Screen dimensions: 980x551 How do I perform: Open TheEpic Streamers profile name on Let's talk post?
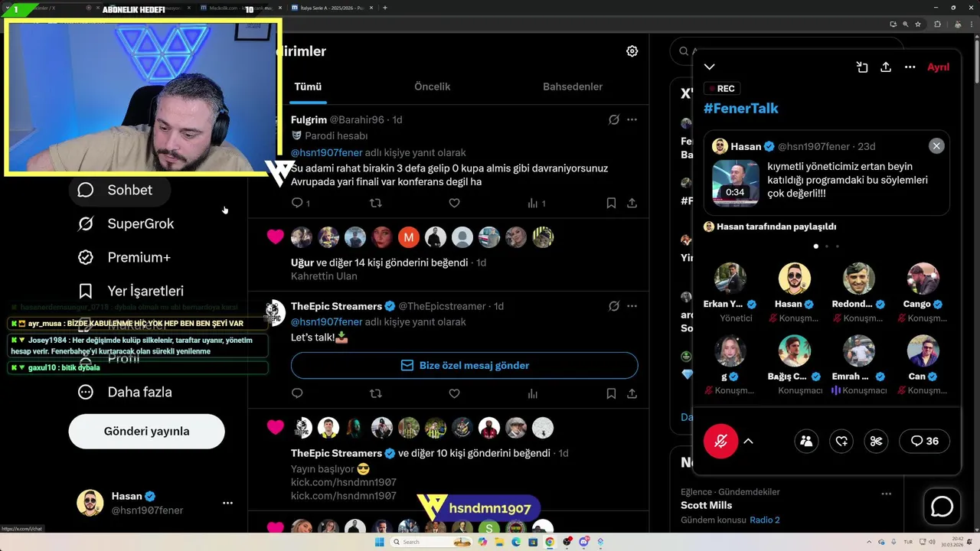click(x=336, y=306)
